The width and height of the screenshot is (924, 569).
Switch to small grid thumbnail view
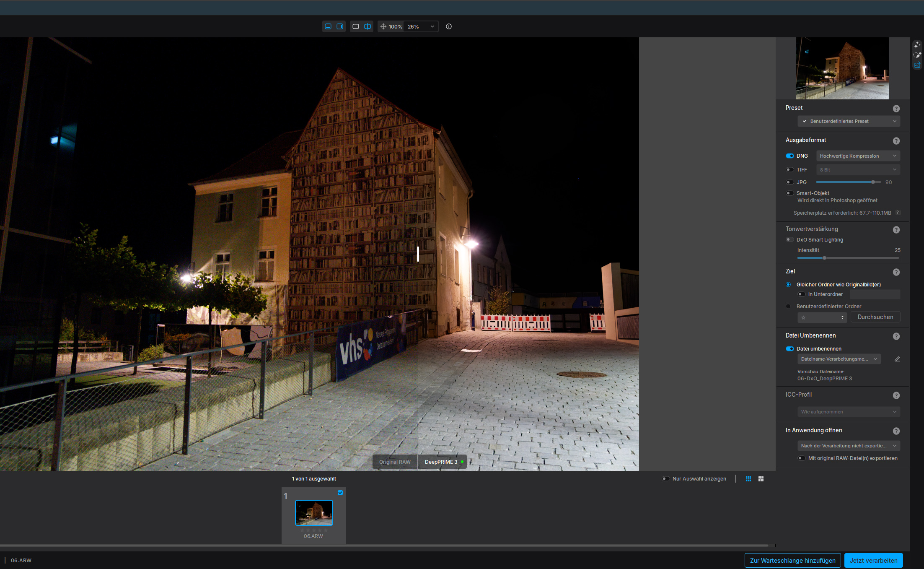pyautogui.click(x=748, y=479)
